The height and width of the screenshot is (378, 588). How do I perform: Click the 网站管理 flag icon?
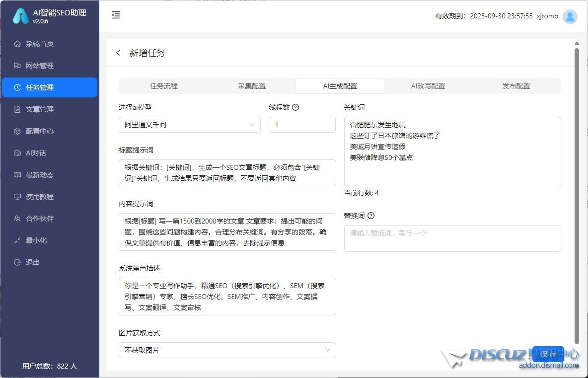point(17,66)
